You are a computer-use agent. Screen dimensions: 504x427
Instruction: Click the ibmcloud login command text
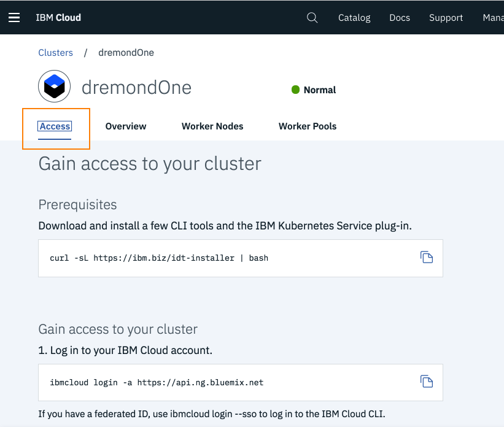(x=157, y=382)
